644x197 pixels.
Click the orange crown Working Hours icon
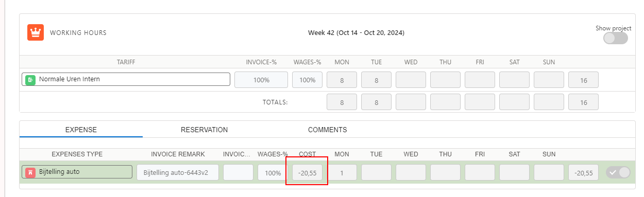coord(36,32)
